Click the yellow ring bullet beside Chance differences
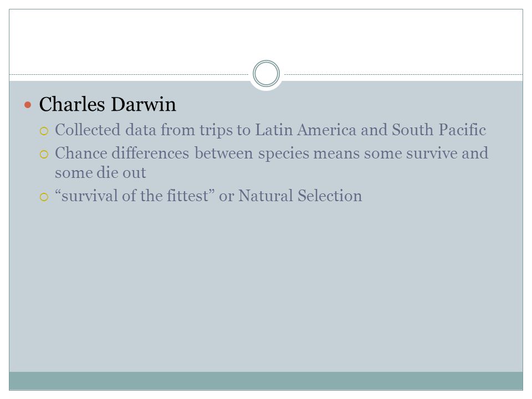This screenshot has height=399, width=532. tap(44, 155)
